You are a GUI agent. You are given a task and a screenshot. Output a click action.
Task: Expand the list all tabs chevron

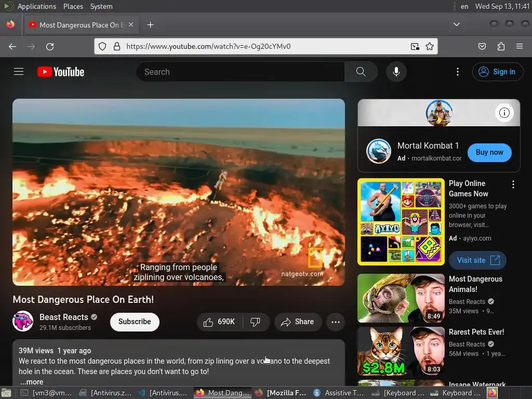457,24
